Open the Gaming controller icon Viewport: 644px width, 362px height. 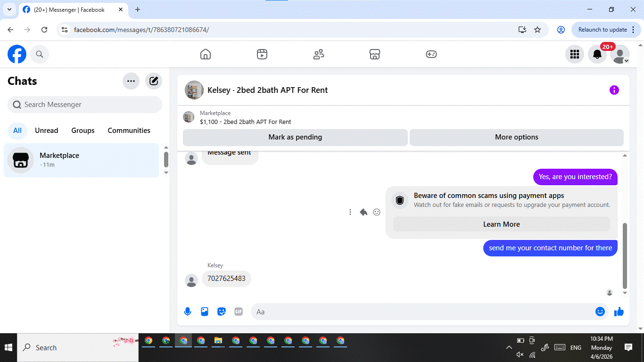[431, 54]
